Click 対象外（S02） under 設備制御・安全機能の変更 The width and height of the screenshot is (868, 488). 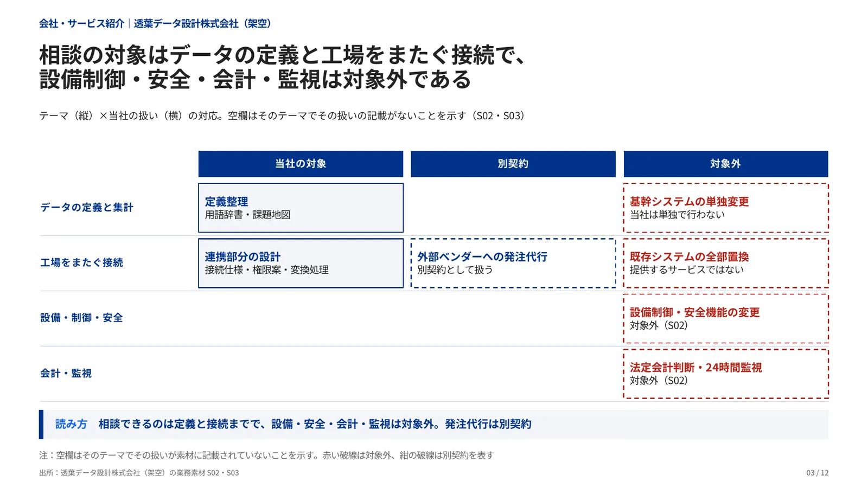click(659, 325)
